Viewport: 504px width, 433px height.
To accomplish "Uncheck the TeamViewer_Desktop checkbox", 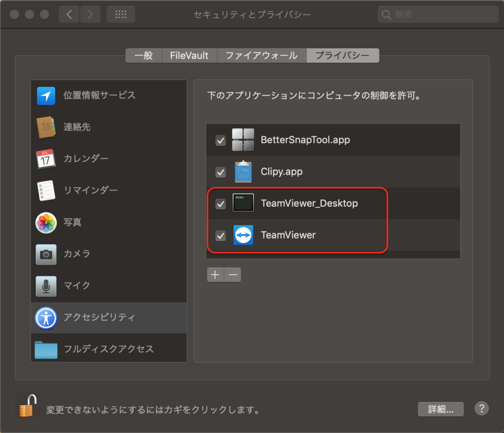I will point(220,203).
